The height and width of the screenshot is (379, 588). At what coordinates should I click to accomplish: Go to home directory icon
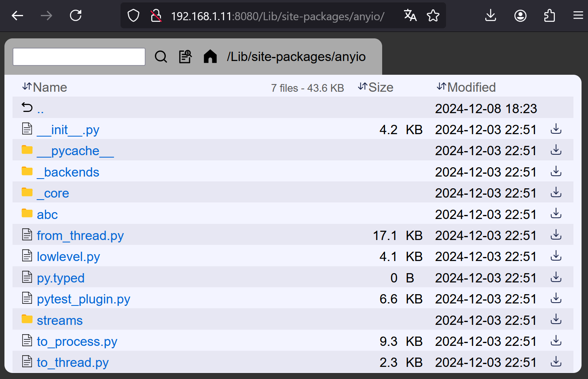click(x=210, y=57)
